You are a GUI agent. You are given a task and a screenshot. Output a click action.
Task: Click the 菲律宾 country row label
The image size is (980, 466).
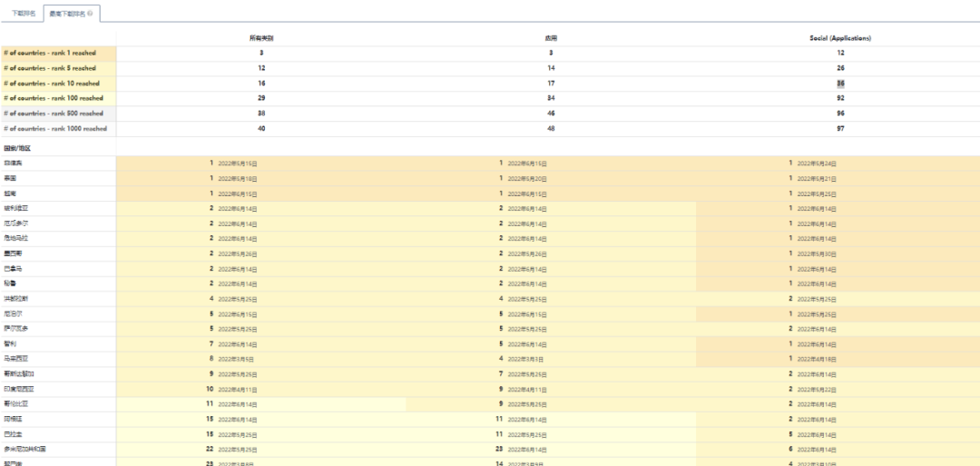click(x=14, y=164)
